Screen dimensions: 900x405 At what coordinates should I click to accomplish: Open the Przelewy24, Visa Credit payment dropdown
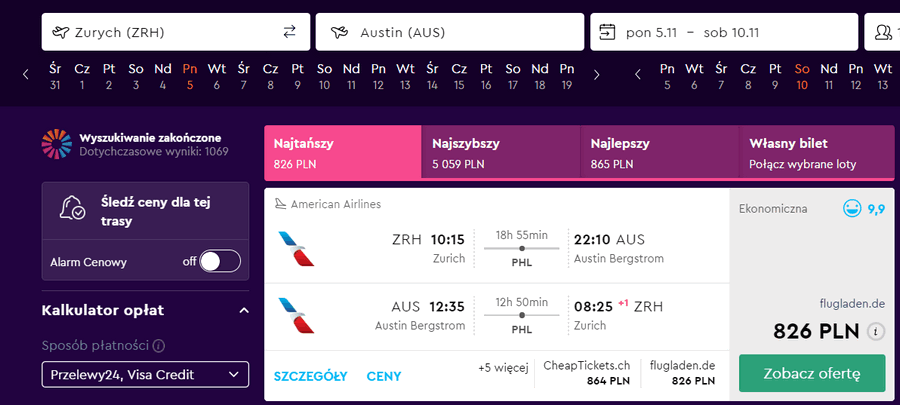tap(145, 375)
